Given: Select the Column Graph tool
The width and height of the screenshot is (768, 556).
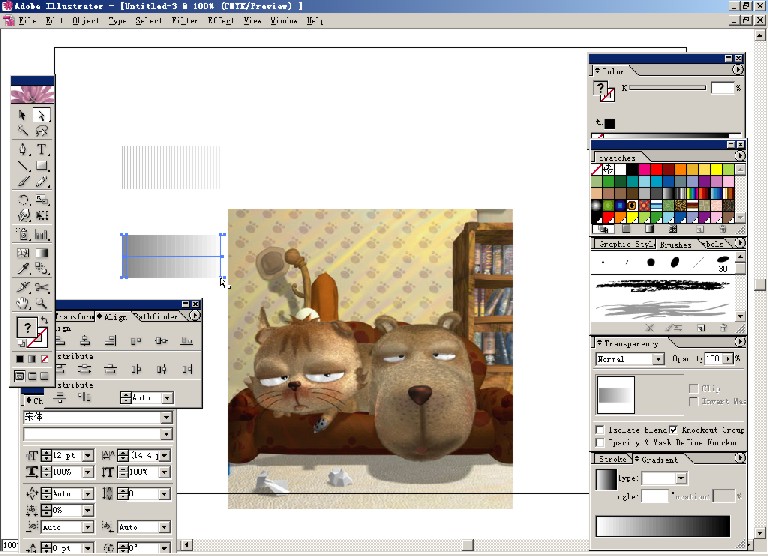Looking at the screenshot, I should point(42,234).
